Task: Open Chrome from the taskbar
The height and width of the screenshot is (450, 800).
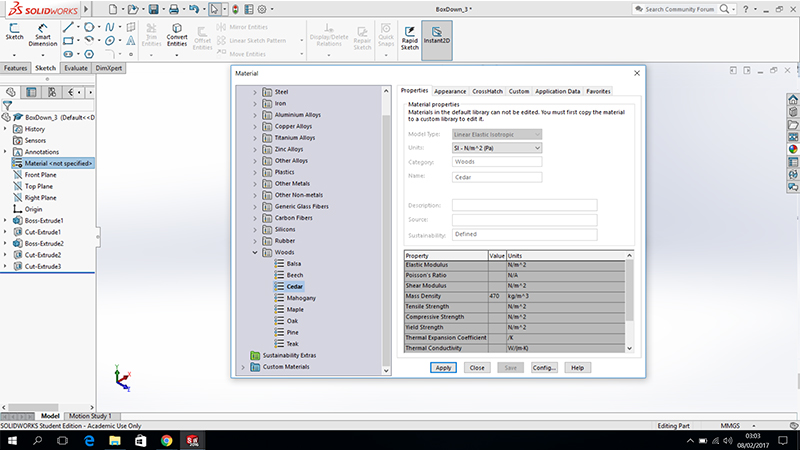Action: (166, 440)
